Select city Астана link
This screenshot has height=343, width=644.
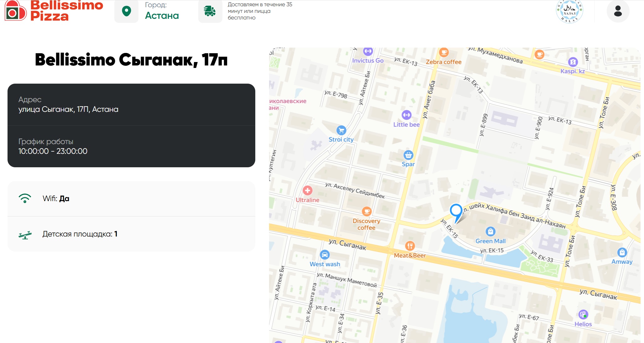click(162, 16)
